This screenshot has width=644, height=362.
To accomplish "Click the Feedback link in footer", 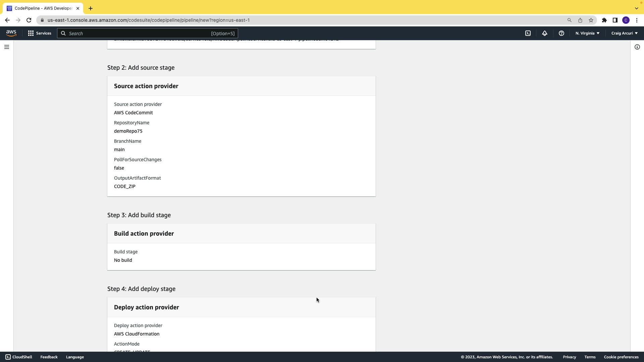I will [49, 357].
